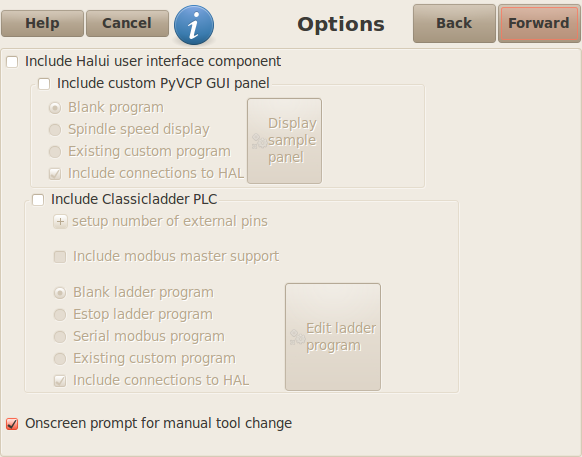Click the blue info icon
This screenshot has height=457, width=582.
[x=194, y=25]
